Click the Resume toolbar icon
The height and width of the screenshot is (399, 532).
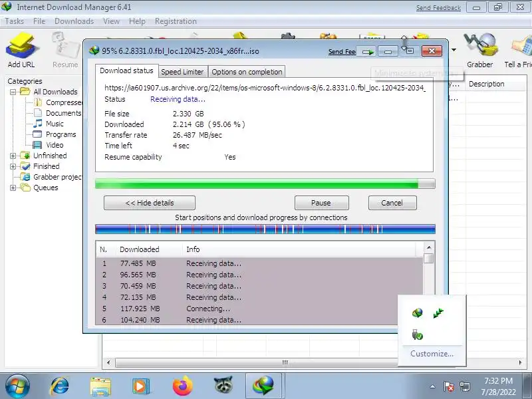click(65, 49)
